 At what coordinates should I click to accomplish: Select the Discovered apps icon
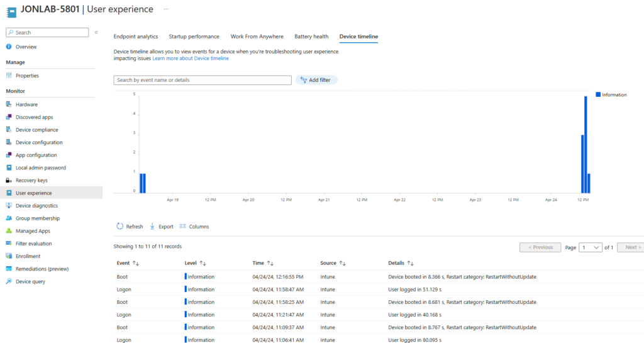[9, 117]
